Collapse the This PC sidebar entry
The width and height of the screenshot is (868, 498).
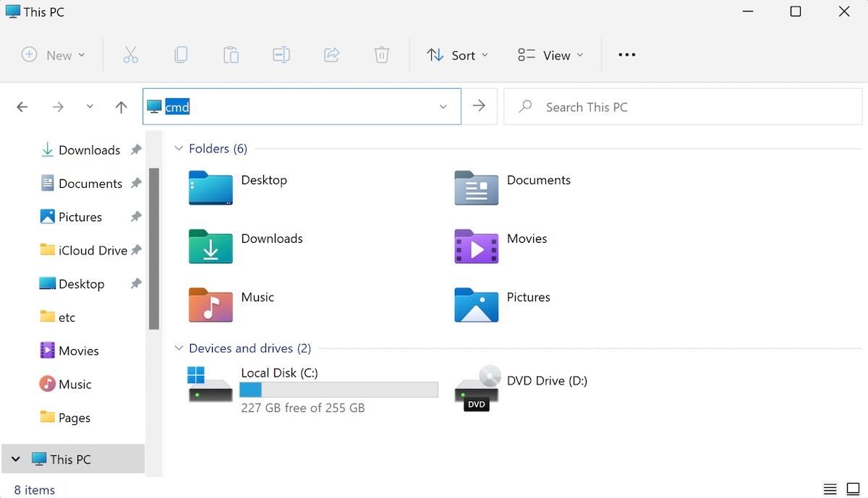point(15,459)
